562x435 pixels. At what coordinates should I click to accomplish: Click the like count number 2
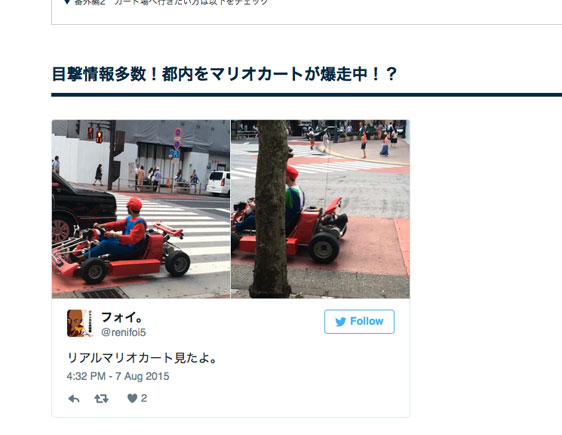(144, 398)
